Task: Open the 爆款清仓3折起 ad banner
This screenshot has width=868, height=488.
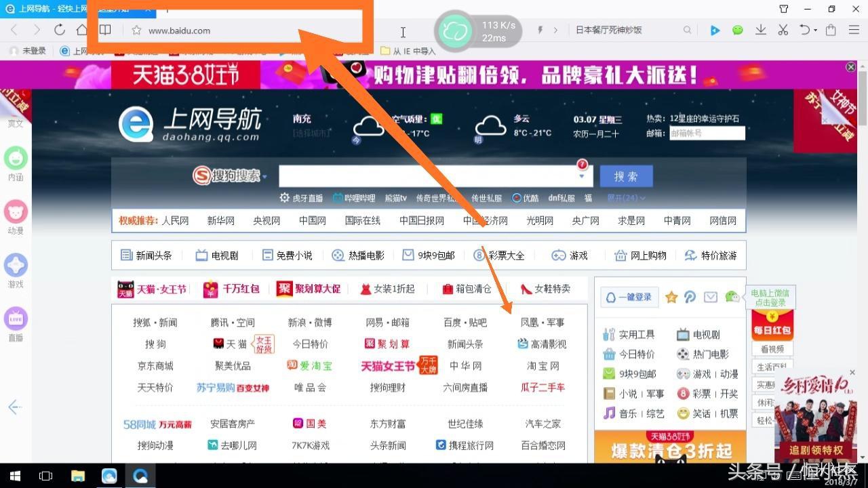Action: [670, 447]
